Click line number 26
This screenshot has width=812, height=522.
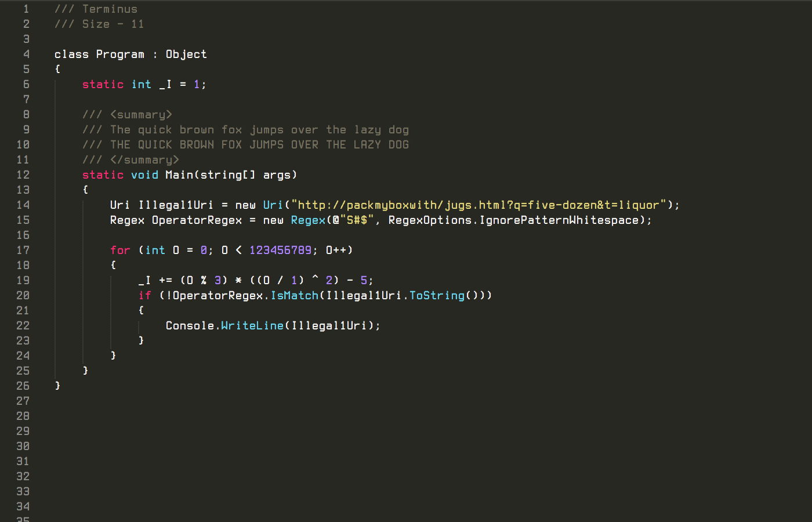point(23,386)
